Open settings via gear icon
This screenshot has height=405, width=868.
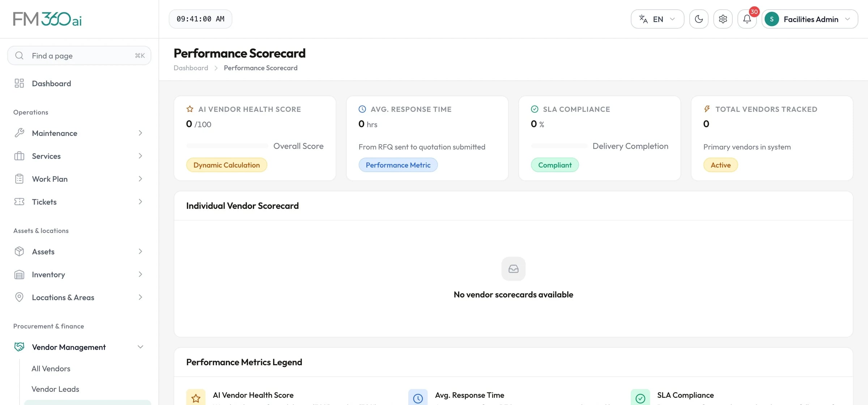coord(723,19)
